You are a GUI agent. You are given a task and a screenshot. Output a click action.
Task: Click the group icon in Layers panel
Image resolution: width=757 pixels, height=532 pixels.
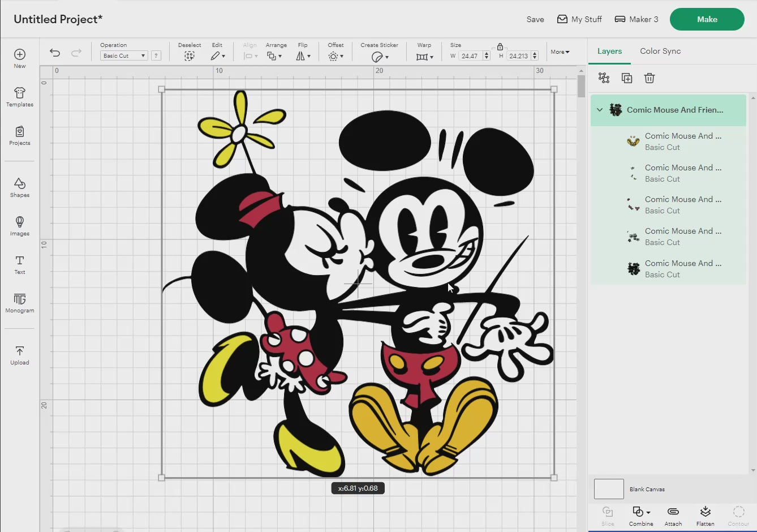[x=604, y=78]
